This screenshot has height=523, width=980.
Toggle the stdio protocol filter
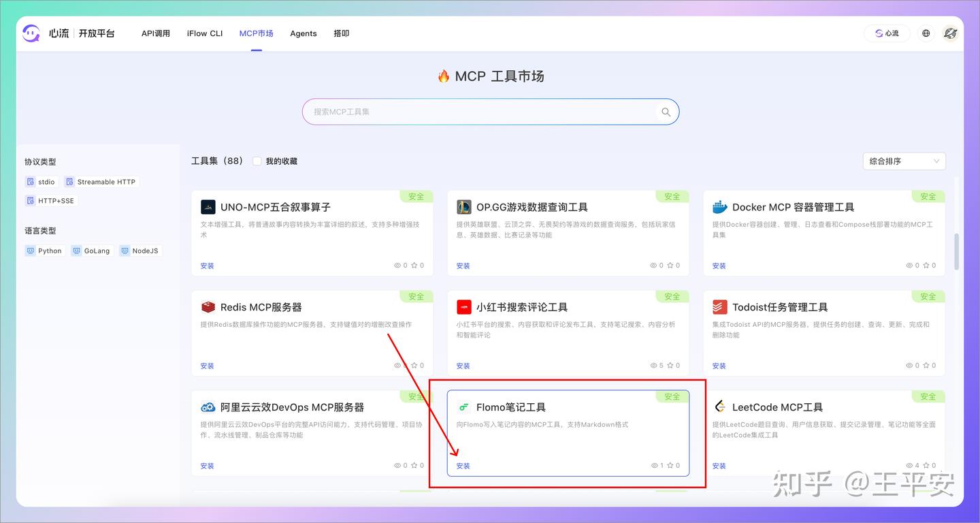coord(40,181)
